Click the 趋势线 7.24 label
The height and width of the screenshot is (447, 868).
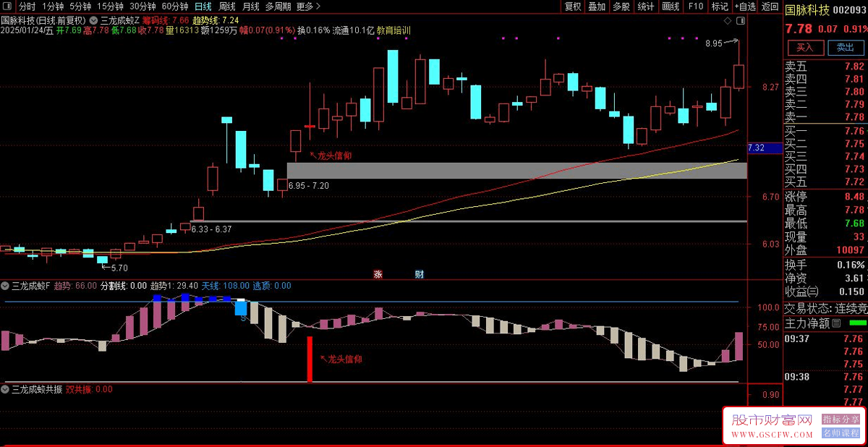[216, 20]
